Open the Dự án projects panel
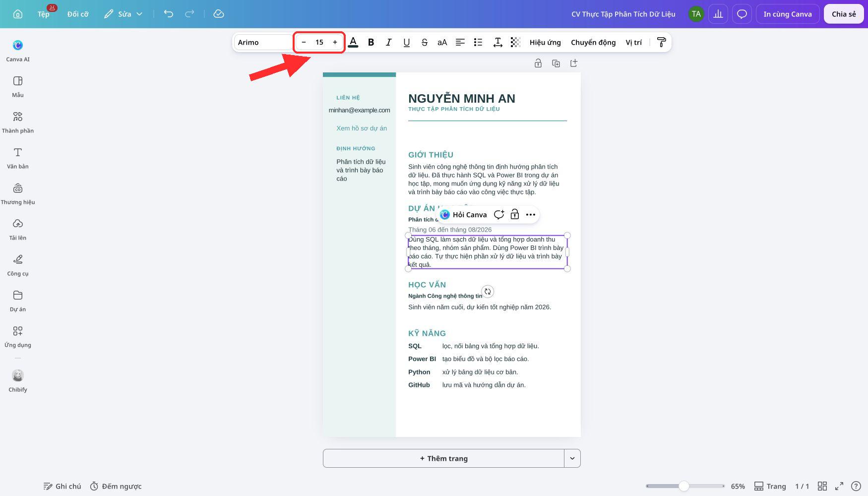This screenshot has width=868, height=496. pyautogui.click(x=18, y=301)
